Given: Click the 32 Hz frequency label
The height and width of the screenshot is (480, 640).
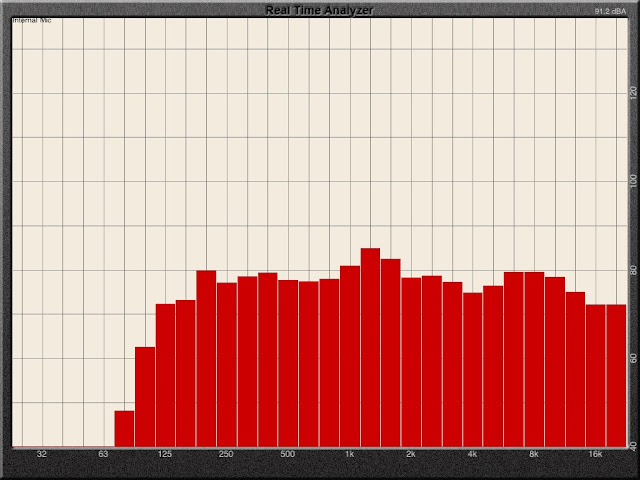Looking at the screenshot, I should pyautogui.click(x=42, y=454).
